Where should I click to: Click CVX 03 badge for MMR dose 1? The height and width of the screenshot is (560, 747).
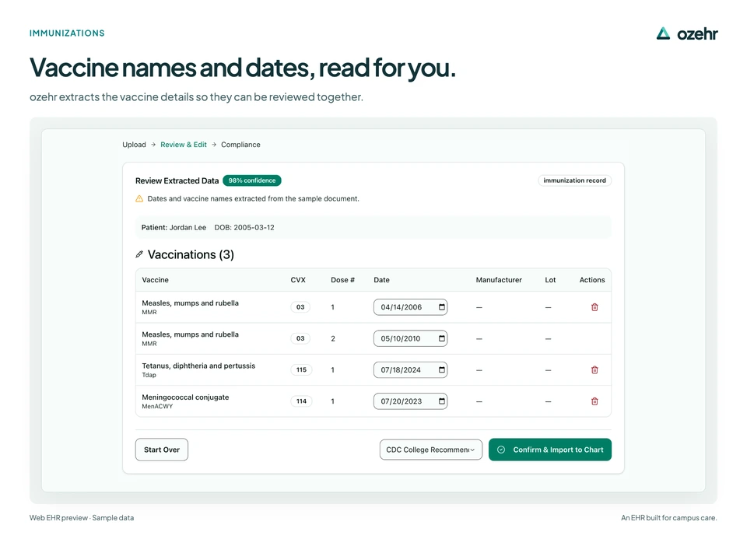click(x=300, y=307)
